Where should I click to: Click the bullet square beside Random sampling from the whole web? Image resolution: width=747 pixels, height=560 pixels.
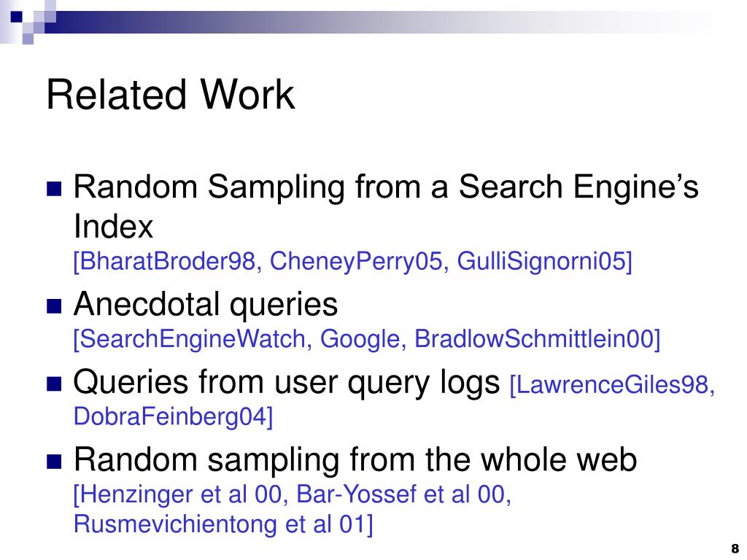pos(54,462)
